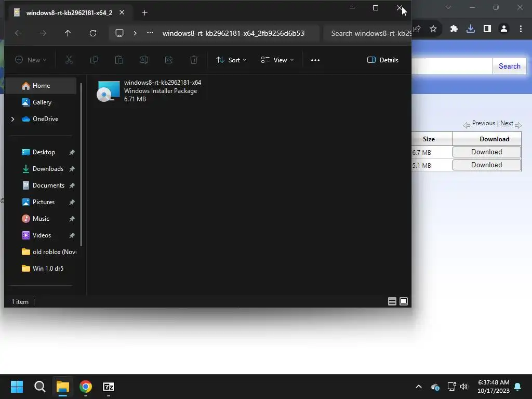Click the Rename icon in toolbar
This screenshot has width=532, height=399.
coord(144,60)
